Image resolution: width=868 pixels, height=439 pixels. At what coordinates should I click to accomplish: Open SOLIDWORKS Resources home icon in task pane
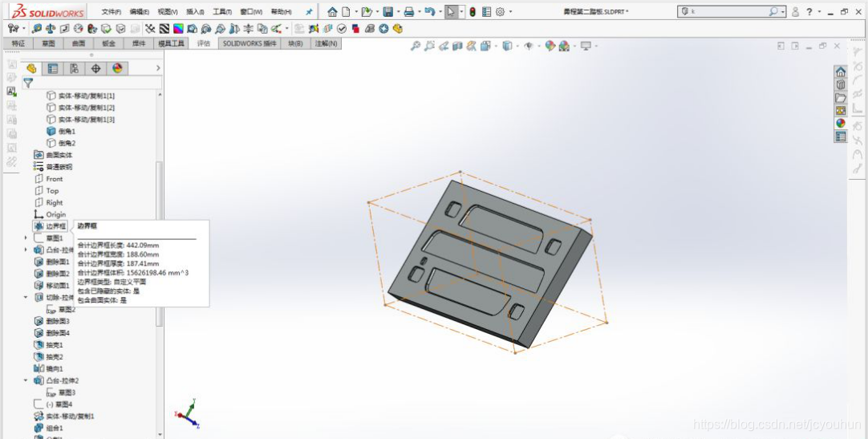coord(840,72)
